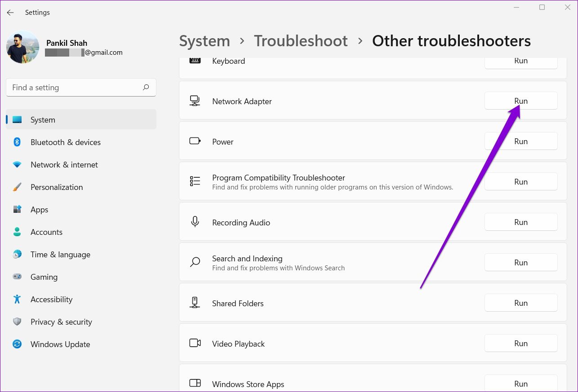Run the Power troubleshooter

(x=521, y=141)
